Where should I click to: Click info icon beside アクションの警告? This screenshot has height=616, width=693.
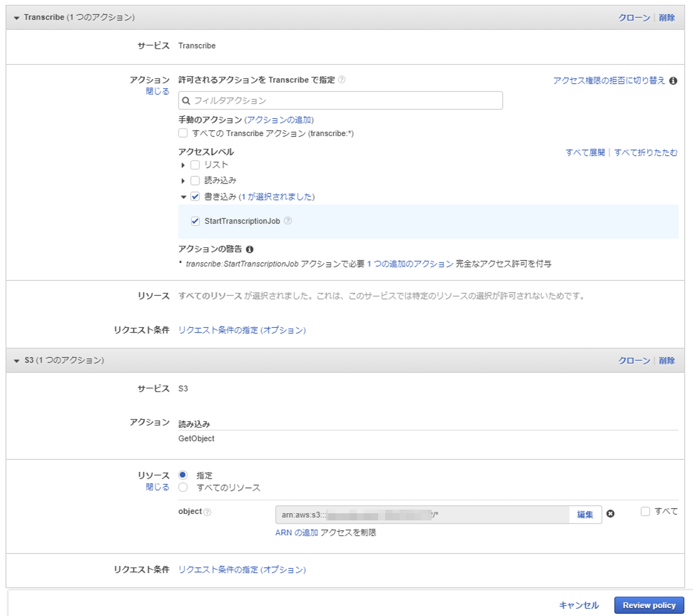[x=249, y=249]
